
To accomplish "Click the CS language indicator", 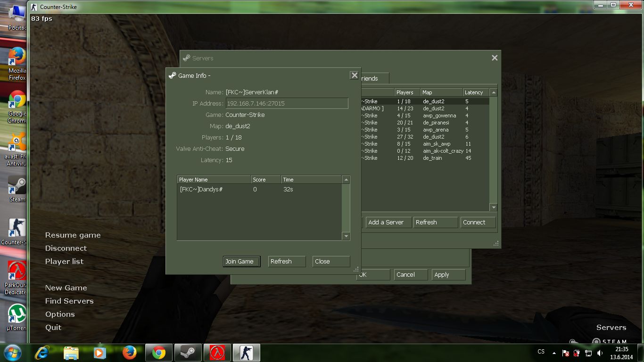I will pos(541,352).
